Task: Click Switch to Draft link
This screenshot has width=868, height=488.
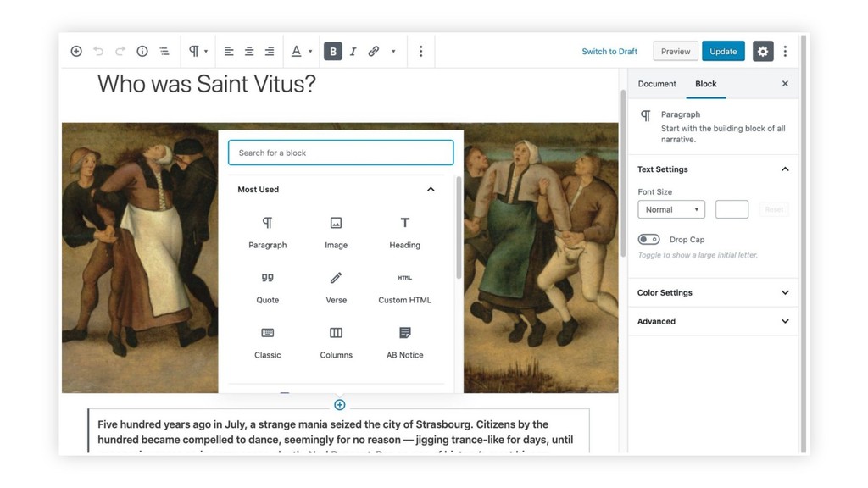Action: click(609, 51)
